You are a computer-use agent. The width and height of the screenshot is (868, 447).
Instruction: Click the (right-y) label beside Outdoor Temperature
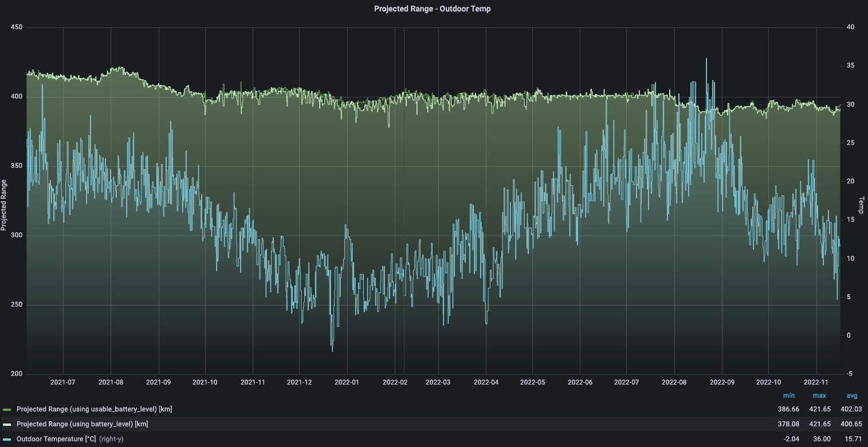tap(111, 439)
